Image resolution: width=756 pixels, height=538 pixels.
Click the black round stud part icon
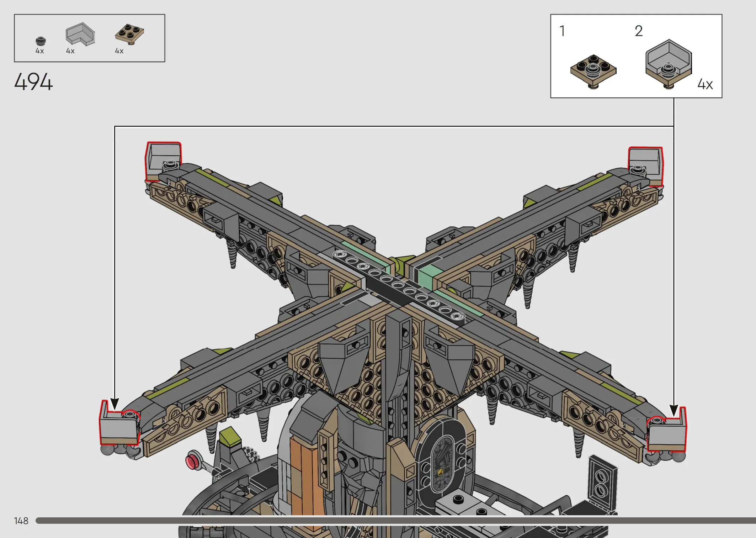[41, 41]
